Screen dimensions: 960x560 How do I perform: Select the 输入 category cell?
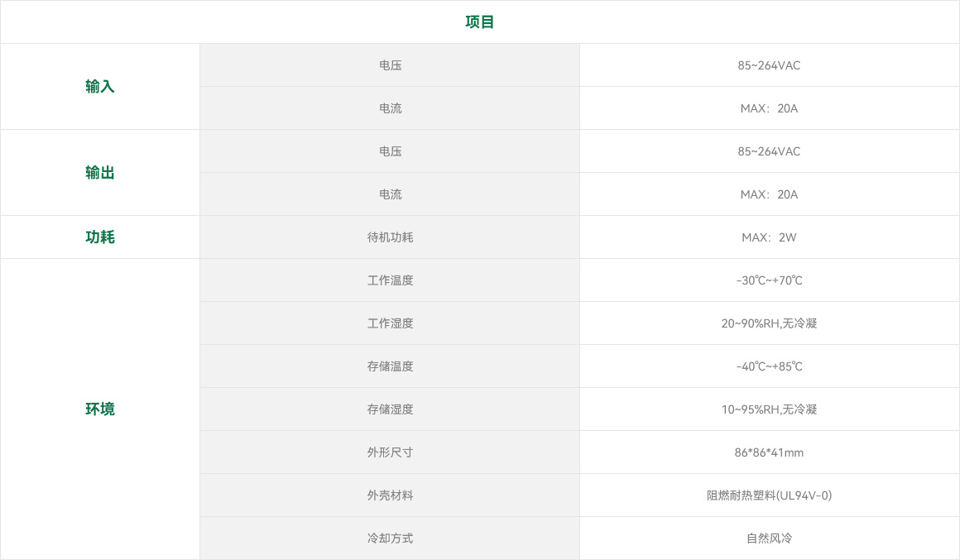(x=100, y=87)
